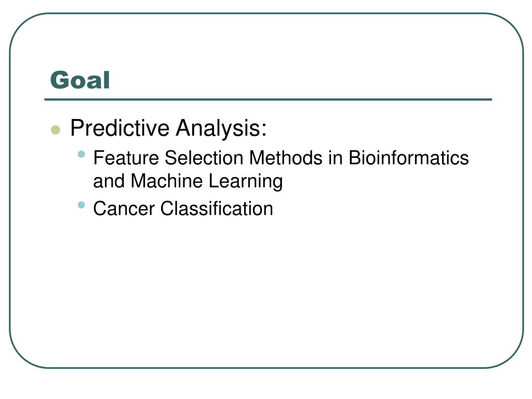
Task: Click the empty white area below Cancer Classification
Action: pyautogui.click(x=267, y=288)
